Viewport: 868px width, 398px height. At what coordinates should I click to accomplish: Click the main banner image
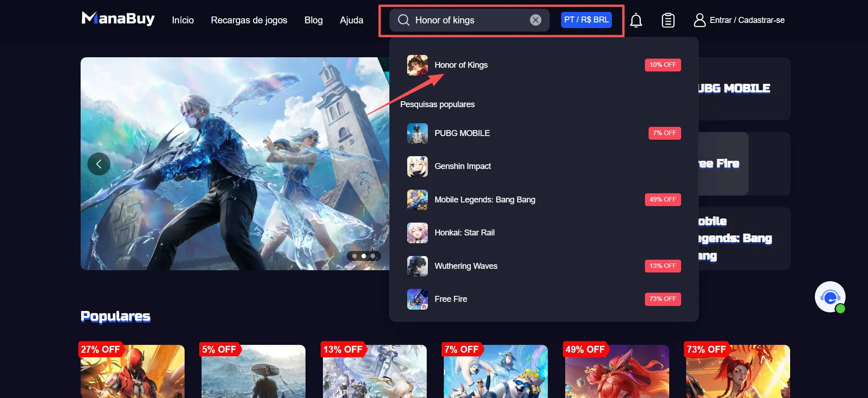coord(235,164)
